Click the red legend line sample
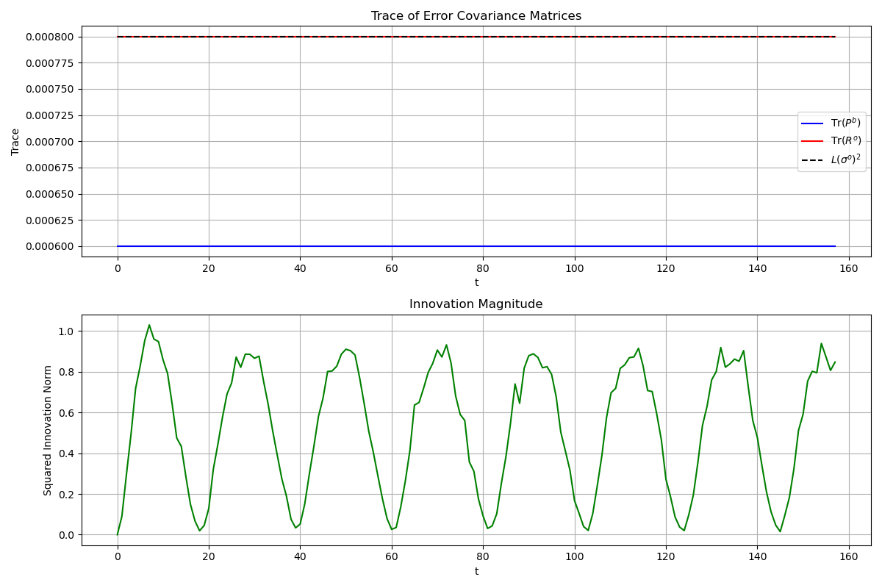Screen dimensions: 882x588 811,141
